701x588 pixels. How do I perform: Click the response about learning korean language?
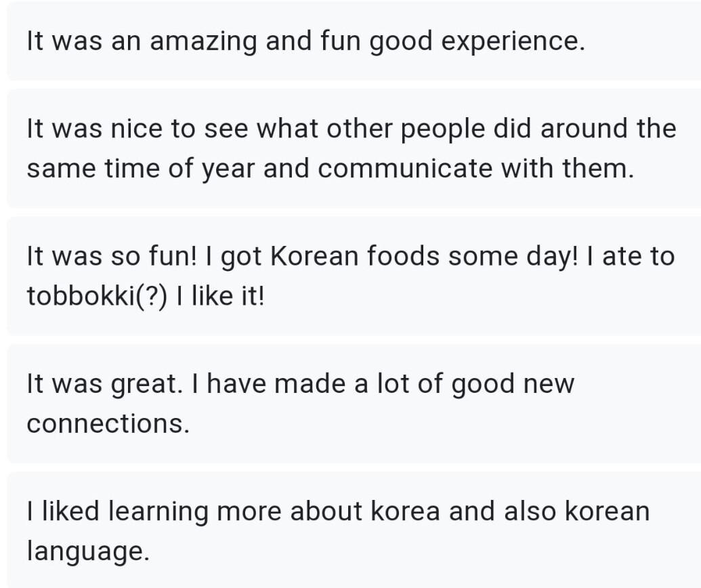[x=350, y=530]
